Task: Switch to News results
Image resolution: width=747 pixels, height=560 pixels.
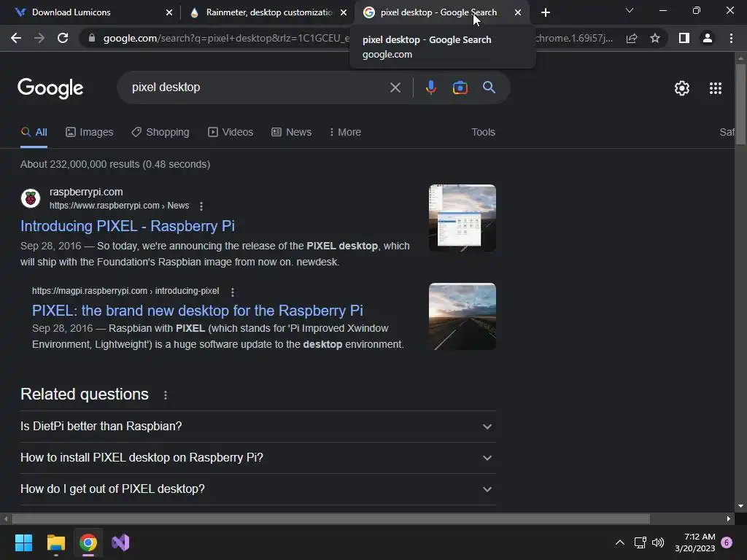Action: point(292,133)
